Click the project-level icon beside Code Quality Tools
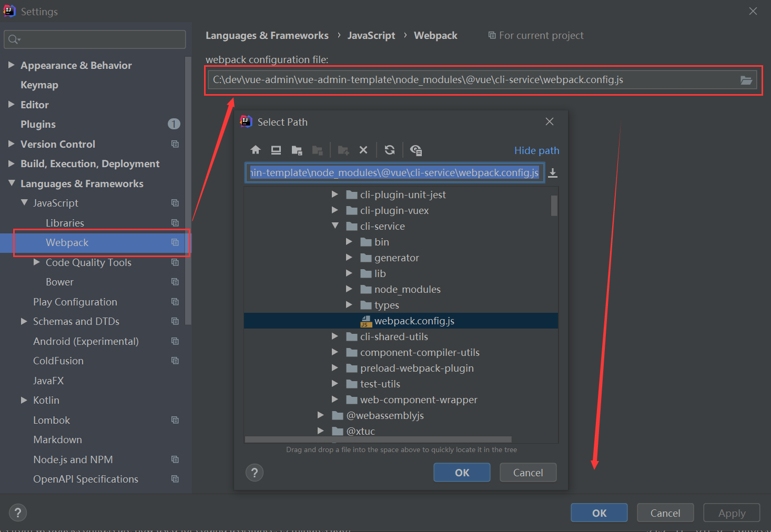The height and width of the screenshot is (532, 771). coord(175,262)
